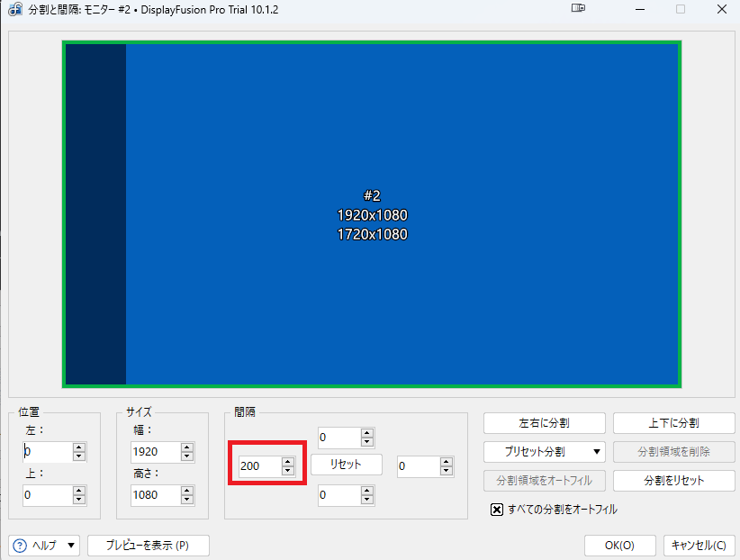Decrease the left padding 200 with down arrow
This screenshot has height=560, width=740.
tap(288, 471)
